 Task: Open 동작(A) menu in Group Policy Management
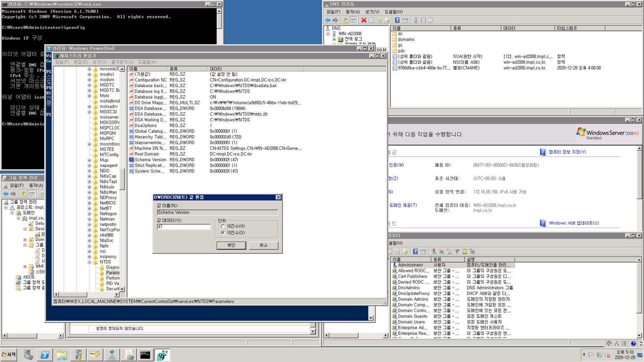click(x=36, y=185)
